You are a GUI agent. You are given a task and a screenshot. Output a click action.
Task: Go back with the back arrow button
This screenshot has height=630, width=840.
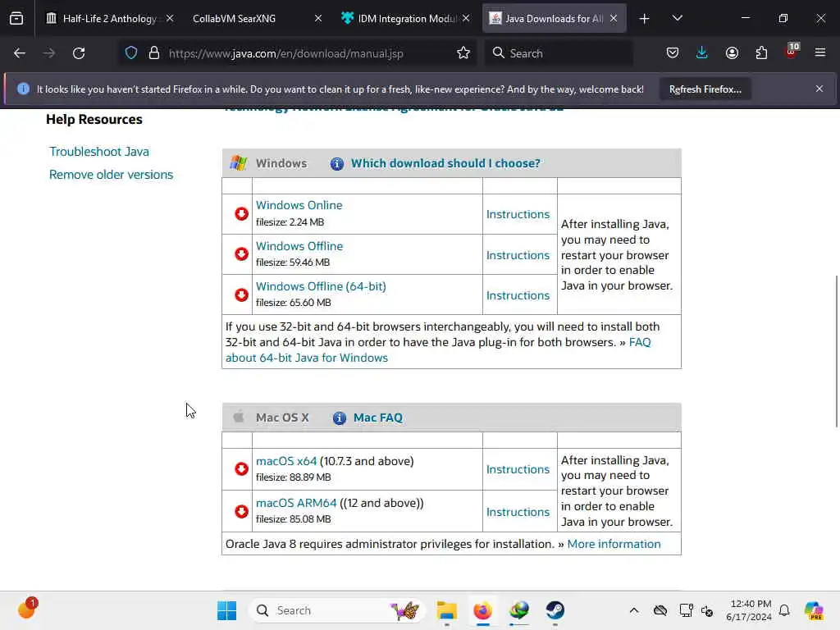[20, 53]
